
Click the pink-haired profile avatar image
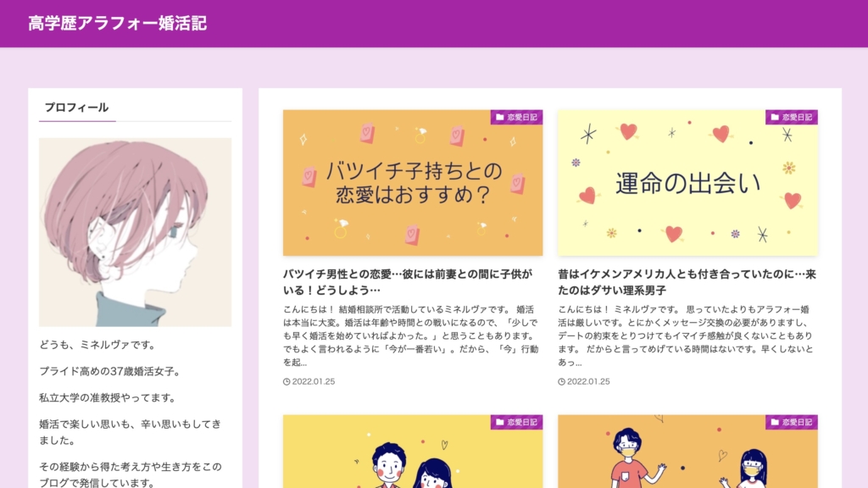point(135,232)
